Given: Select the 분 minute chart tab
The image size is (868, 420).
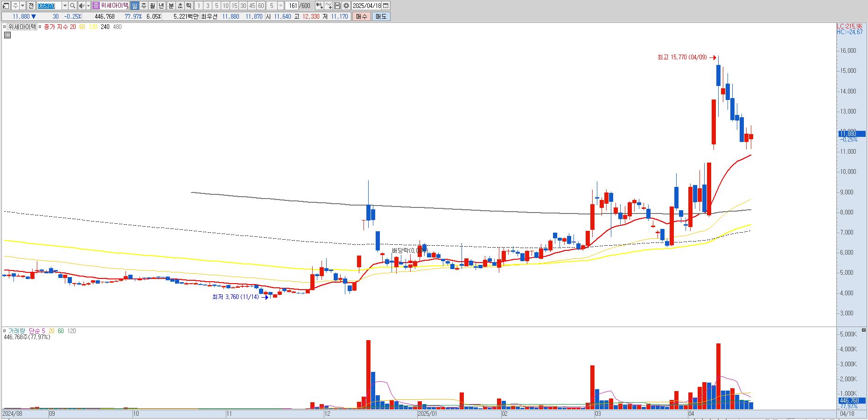Looking at the screenshot, I should coord(171,6).
